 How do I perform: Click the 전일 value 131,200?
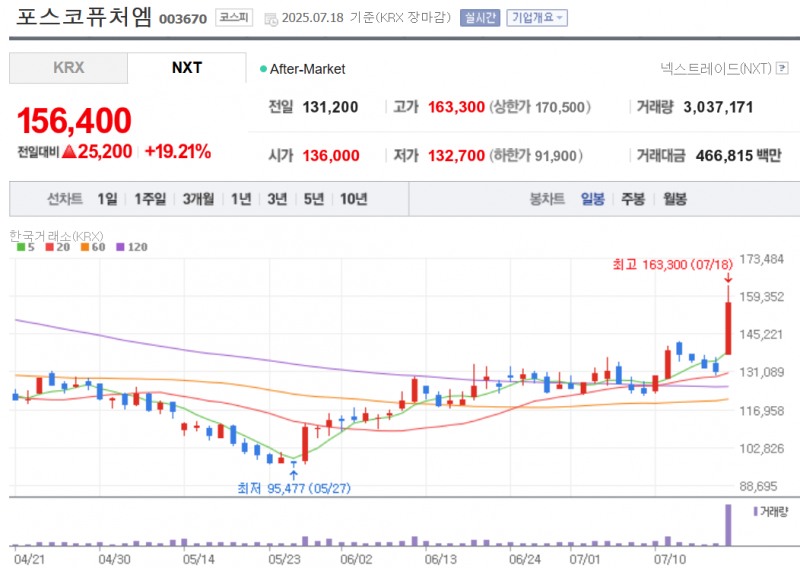(330, 107)
